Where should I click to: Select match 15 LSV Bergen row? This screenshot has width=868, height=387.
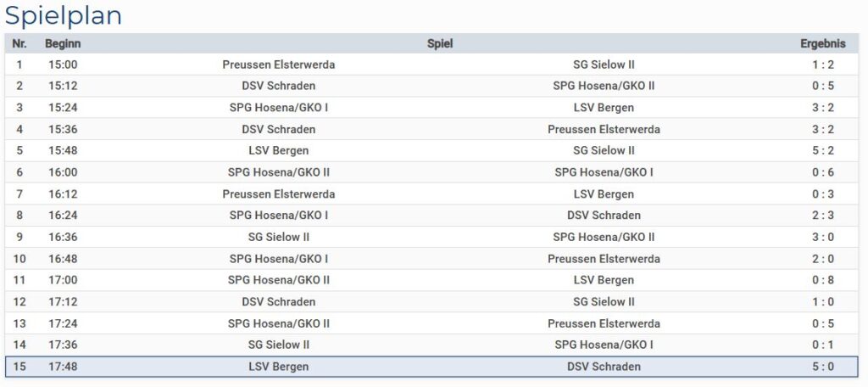click(x=431, y=367)
